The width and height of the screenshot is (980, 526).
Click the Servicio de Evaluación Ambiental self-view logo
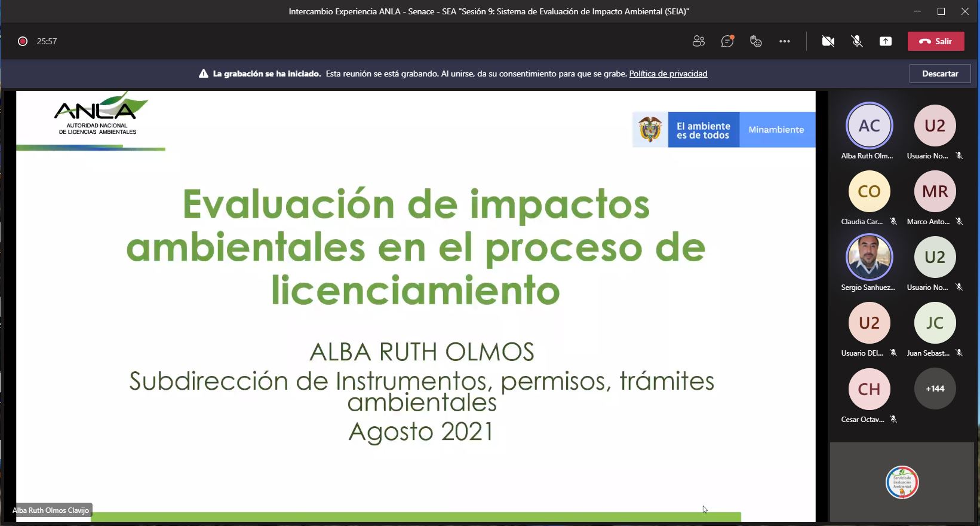pyautogui.click(x=902, y=482)
